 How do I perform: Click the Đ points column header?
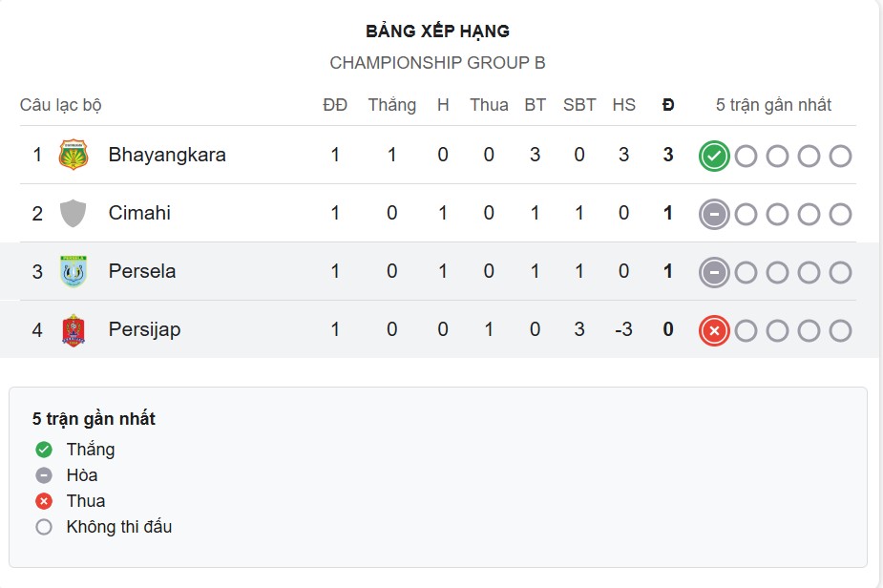pos(668,105)
